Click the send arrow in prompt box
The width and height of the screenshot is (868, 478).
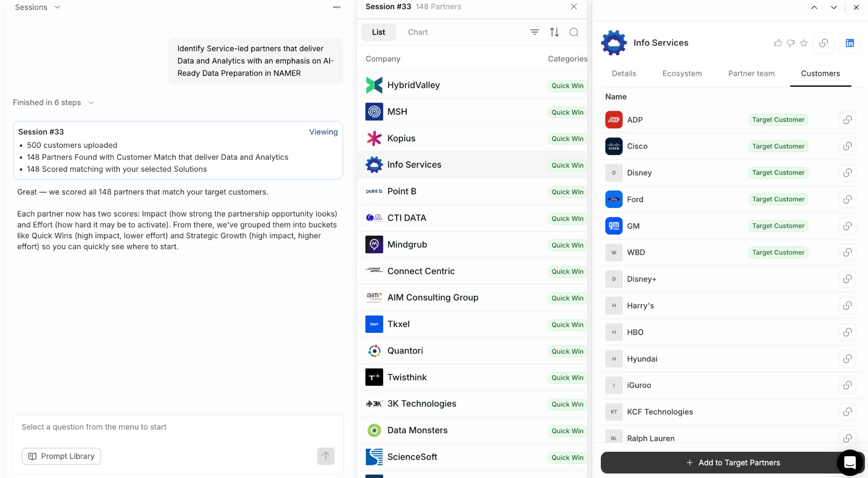(x=326, y=456)
